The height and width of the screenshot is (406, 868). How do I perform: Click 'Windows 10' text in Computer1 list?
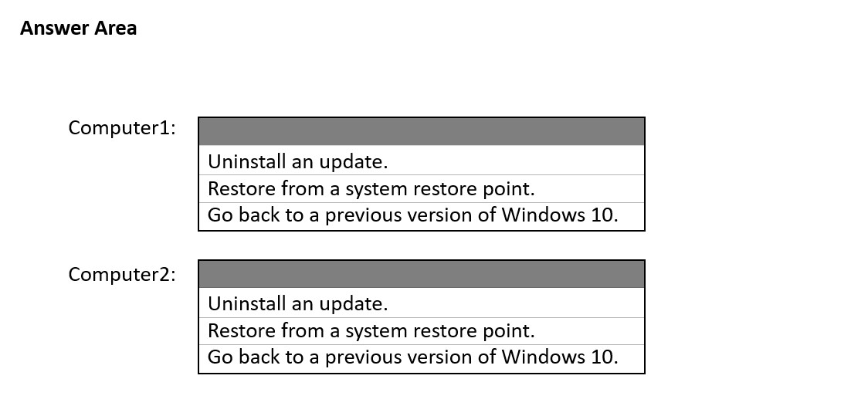[x=559, y=215]
